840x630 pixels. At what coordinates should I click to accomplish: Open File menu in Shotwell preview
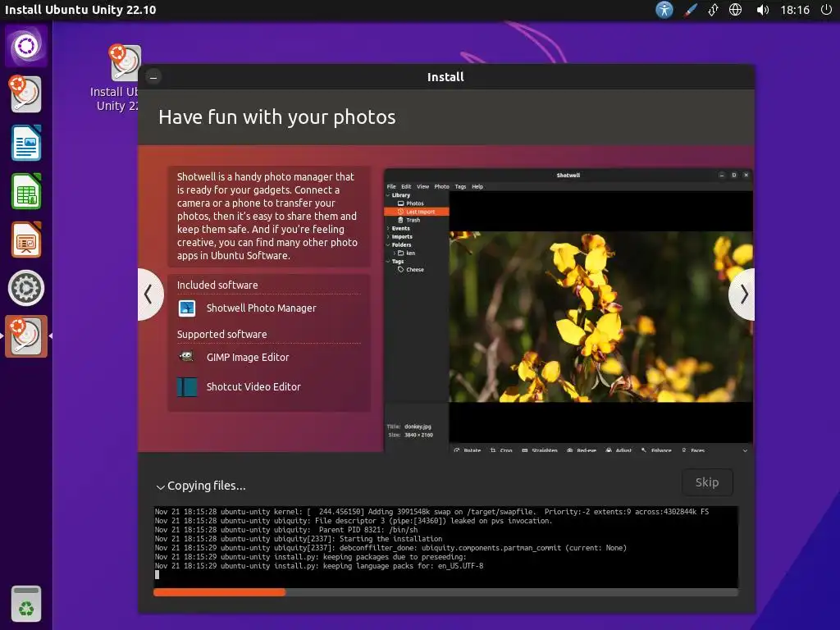(391, 186)
